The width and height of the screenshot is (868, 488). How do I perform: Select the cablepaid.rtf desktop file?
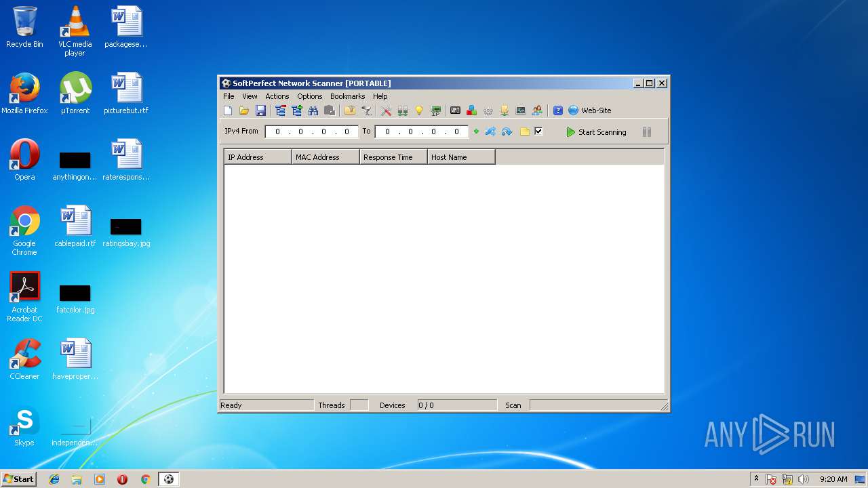click(75, 226)
